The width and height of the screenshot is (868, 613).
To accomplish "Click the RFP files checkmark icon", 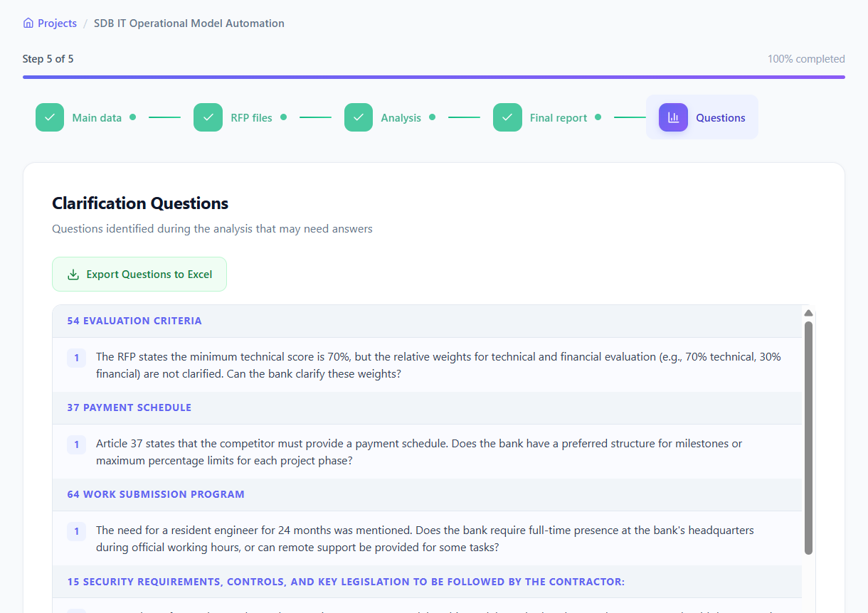I will click(208, 117).
